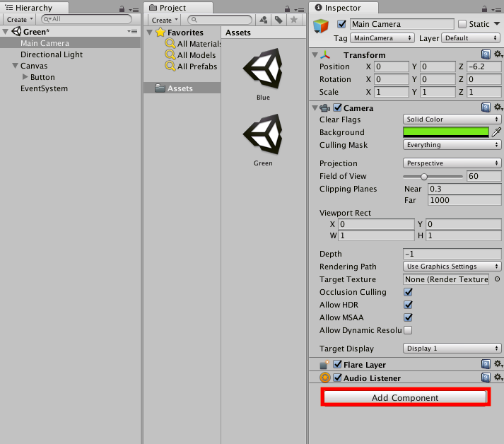Select Directional Light in Hierarchy
This screenshot has height=444, width=504.
click(52, 54)
